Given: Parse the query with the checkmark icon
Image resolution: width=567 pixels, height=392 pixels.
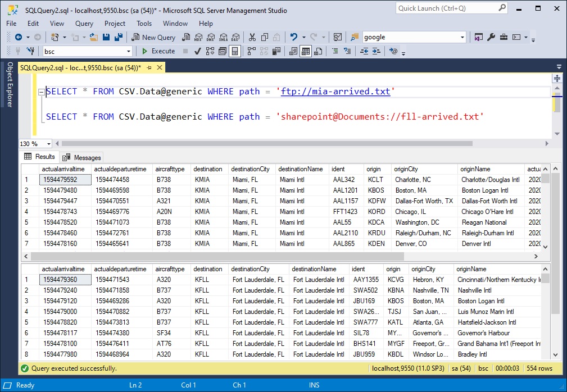Looking at the screenshot, I should pyautogui.click(x=197, y=51).
